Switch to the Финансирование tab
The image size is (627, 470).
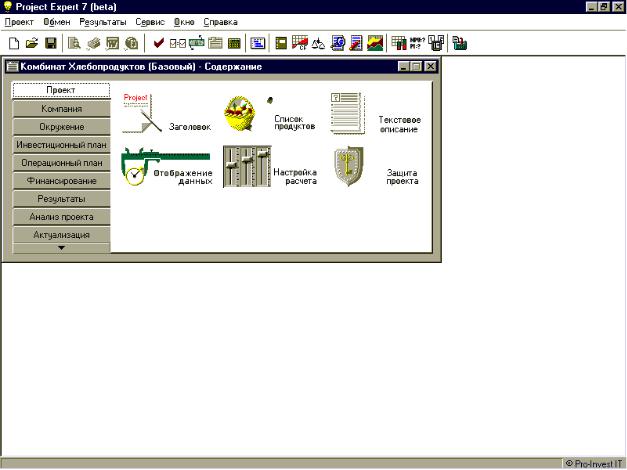point(61,181)
